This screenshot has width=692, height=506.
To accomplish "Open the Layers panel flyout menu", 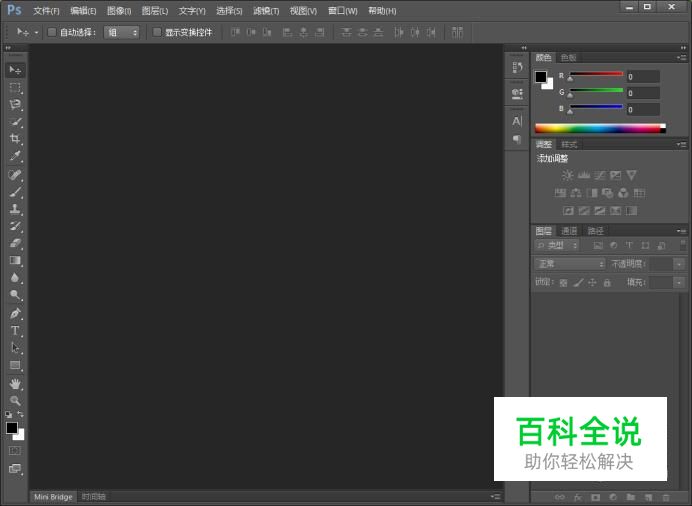I will coord(682,231).
